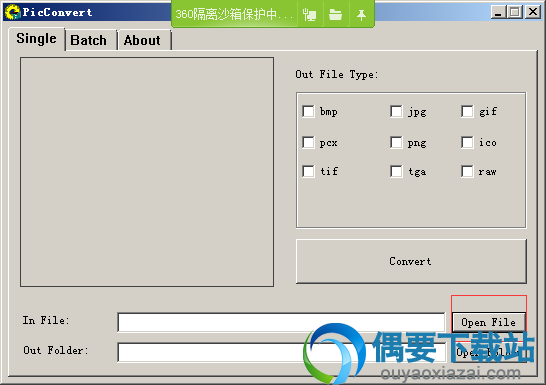Select the pcx output type

pyautogui.click(x=308, y=142)
